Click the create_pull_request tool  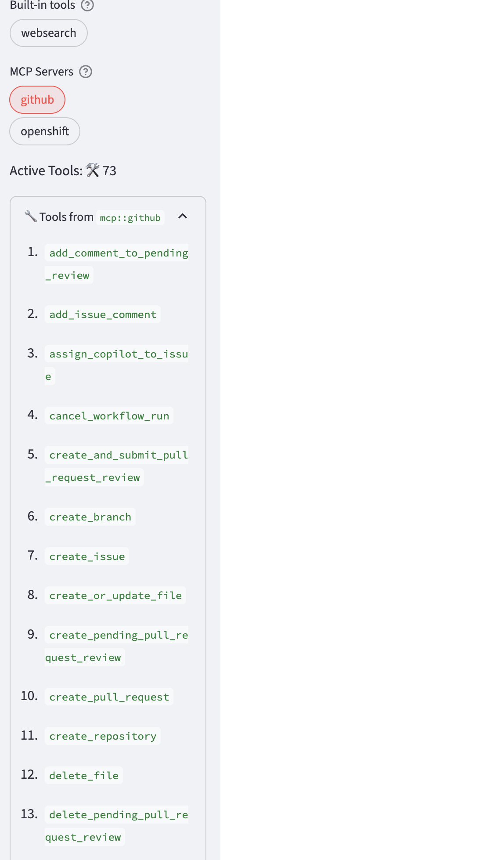pos(109,697)
